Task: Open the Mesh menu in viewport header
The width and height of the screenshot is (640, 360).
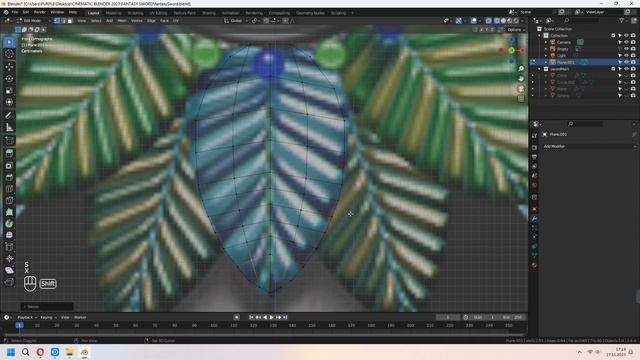Action: coord(122,20)
